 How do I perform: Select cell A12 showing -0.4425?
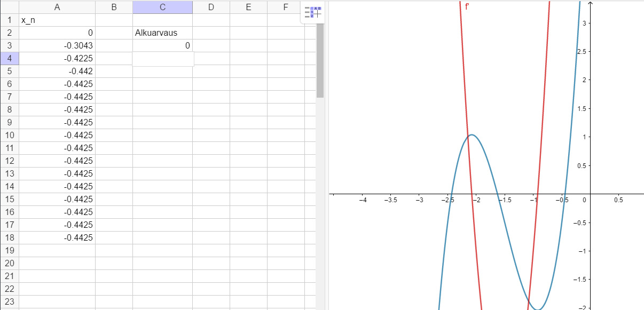pos(57,161)
